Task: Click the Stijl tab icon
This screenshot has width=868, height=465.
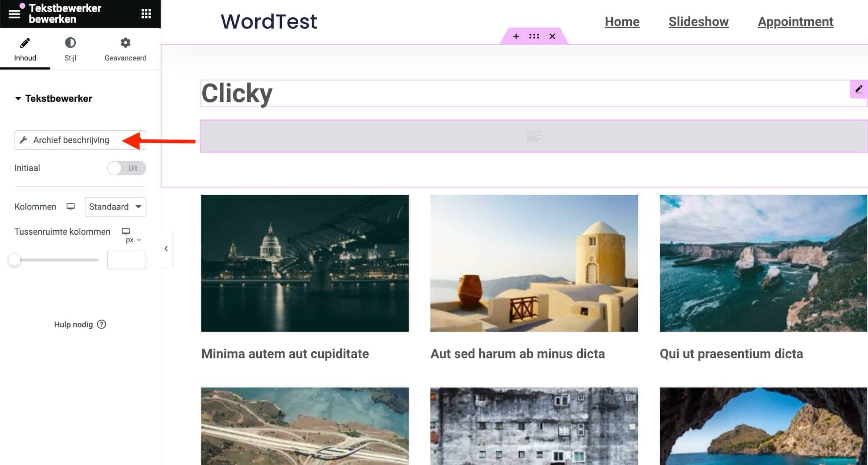Action: [69, 42]
